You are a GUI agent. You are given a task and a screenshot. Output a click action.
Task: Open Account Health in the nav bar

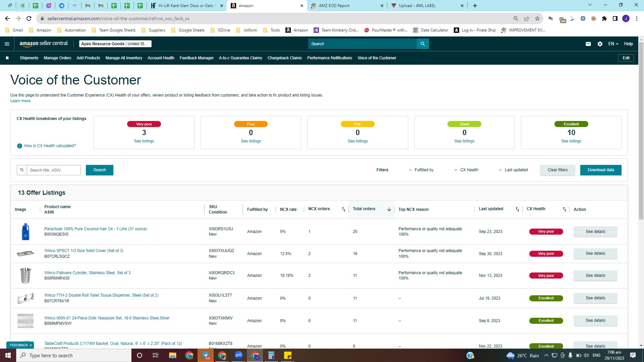[161, 58]
